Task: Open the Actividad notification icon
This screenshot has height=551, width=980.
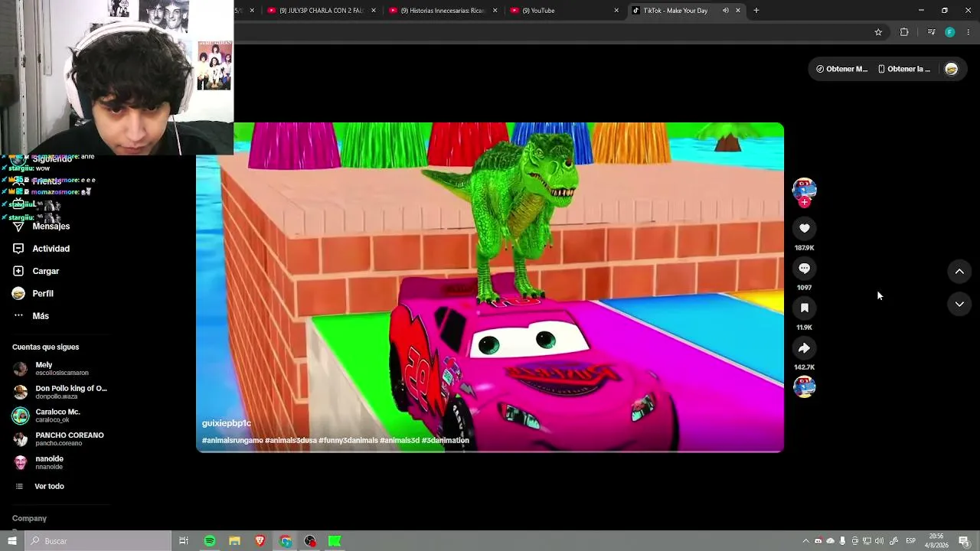Action: click(18, 249)
